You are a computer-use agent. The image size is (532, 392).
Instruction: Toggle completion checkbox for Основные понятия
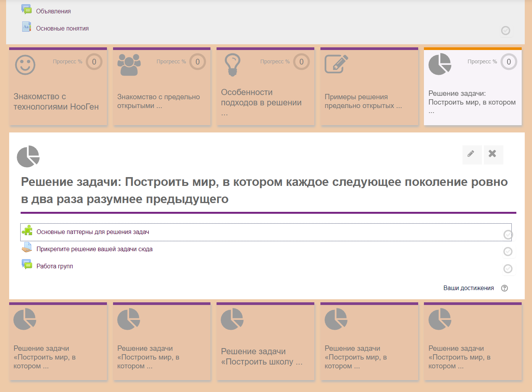506,31
